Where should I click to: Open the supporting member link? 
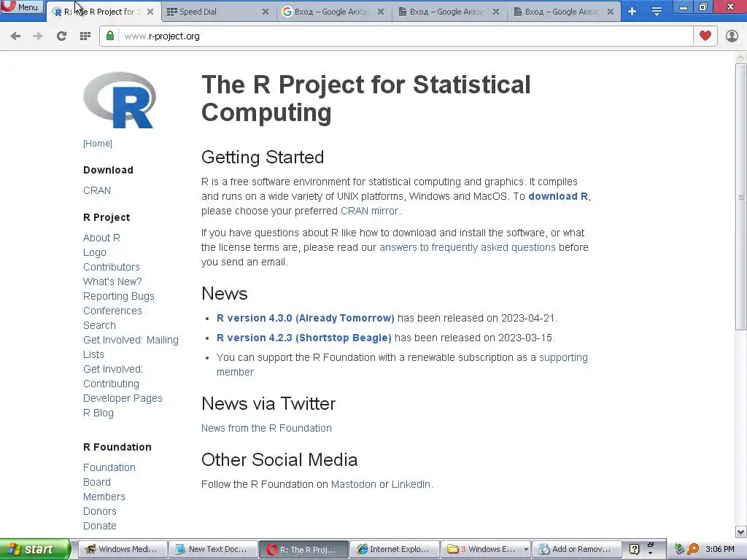[563, 357]
